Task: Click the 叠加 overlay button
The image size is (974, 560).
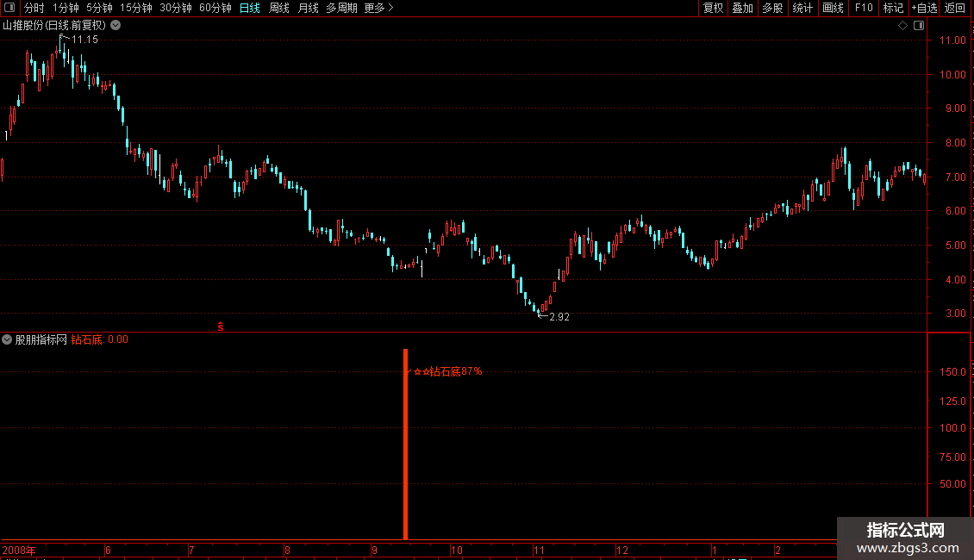Action: click(743, 8)
